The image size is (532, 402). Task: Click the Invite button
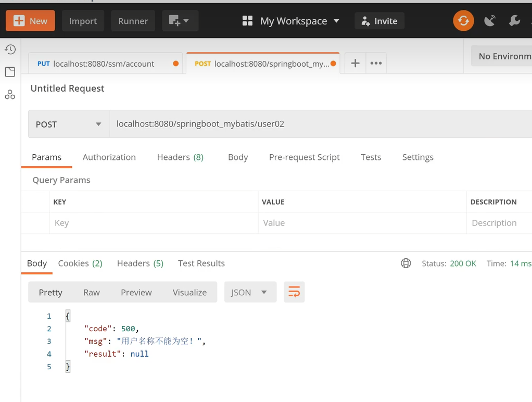click(x=379, y=21)
